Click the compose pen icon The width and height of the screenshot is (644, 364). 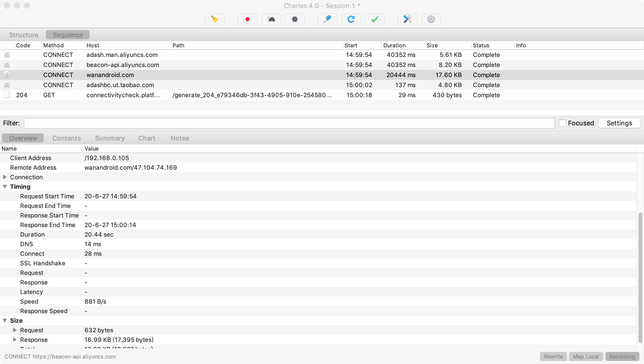pos(327,19)
